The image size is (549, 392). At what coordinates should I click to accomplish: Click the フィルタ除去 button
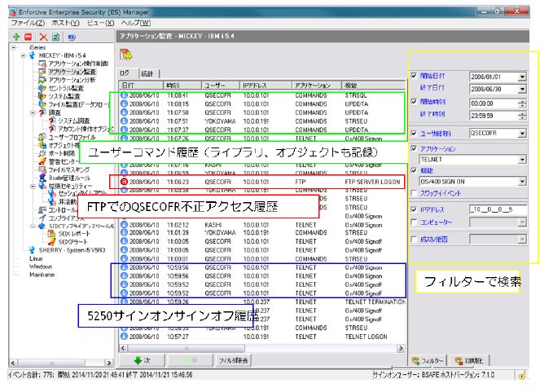(x=233, y=360)
